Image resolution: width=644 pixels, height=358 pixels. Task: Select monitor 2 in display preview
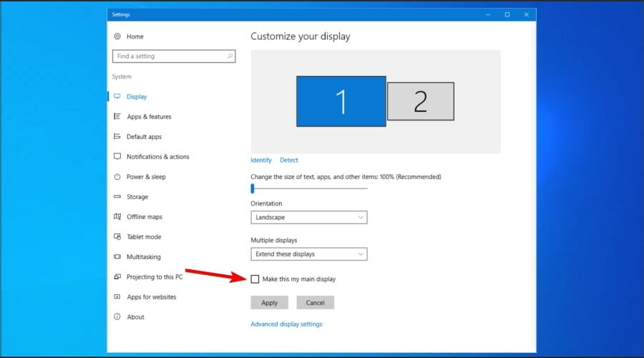pyautogui.click(x=421, y=101)
